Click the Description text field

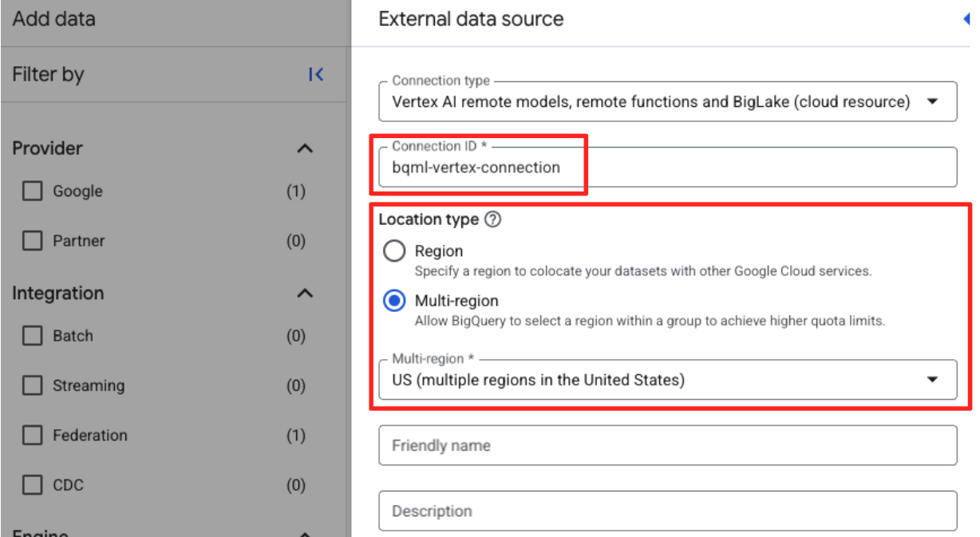click(x=667, y=511)
